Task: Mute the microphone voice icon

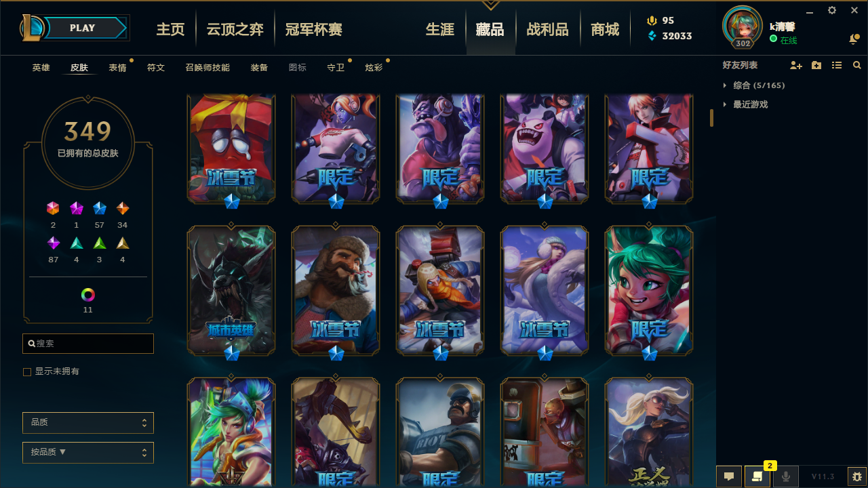Action: click(x=785, y=476)
